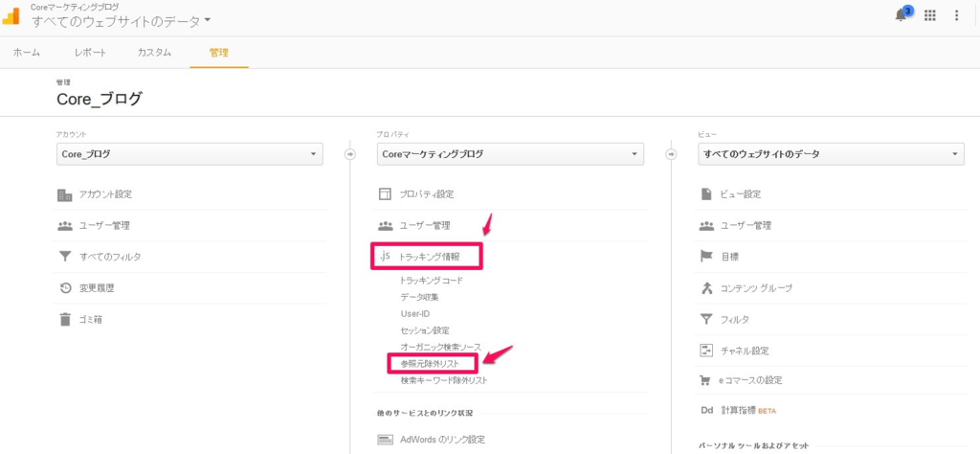Select the 管理 tab
The height and width of the screenshot is (454, 980).
click(219, 53)
